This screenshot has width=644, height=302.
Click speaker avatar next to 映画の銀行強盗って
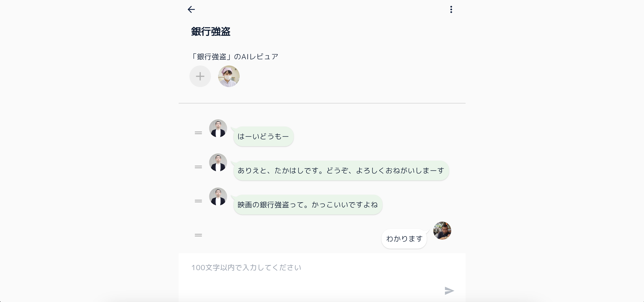pyautogui.click(x=218, y=197)
